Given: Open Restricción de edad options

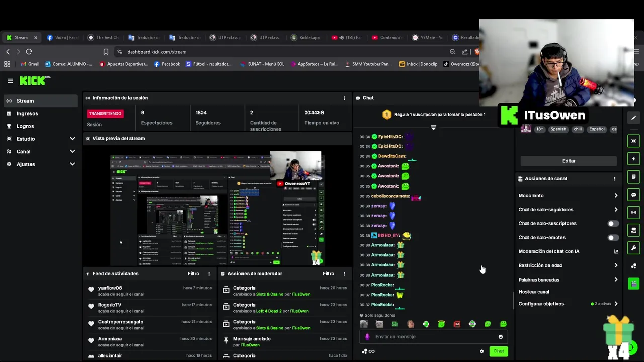Looking at the screenshot, I should click(x=568, y=265).
